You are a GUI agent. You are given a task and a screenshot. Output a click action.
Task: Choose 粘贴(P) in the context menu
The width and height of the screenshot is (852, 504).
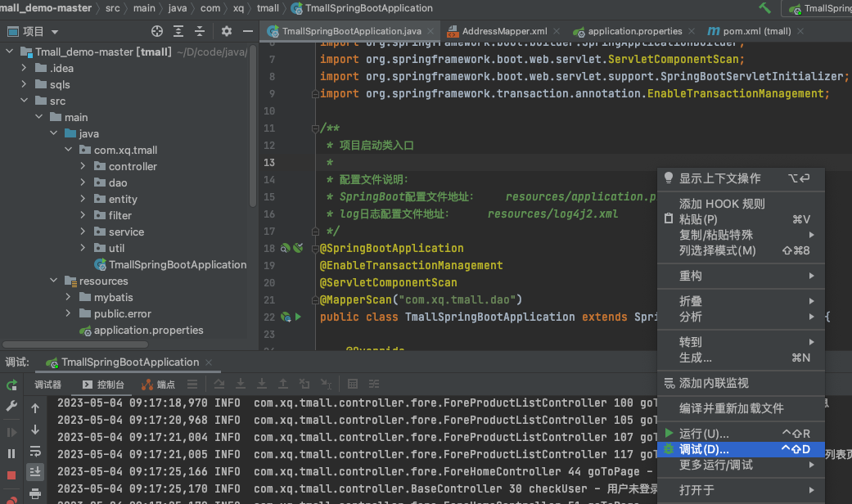tap(742, 219)
